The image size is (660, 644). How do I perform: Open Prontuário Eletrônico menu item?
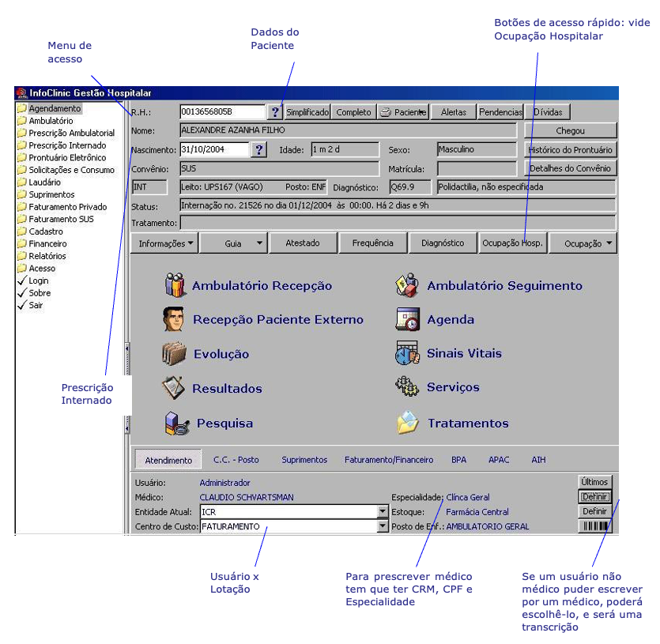coord(62,157)
